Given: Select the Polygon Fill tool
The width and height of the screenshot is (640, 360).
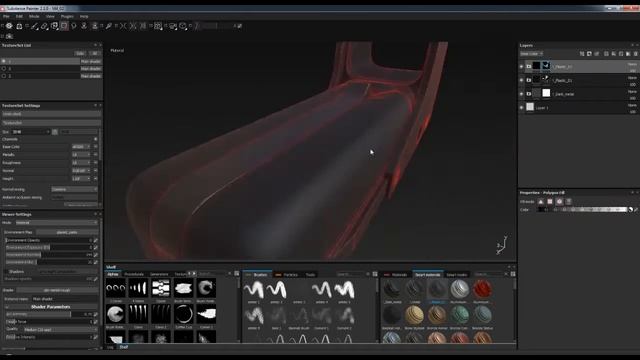Looking at the screenshot, I should pyautogui.click(x=64, y=26).
